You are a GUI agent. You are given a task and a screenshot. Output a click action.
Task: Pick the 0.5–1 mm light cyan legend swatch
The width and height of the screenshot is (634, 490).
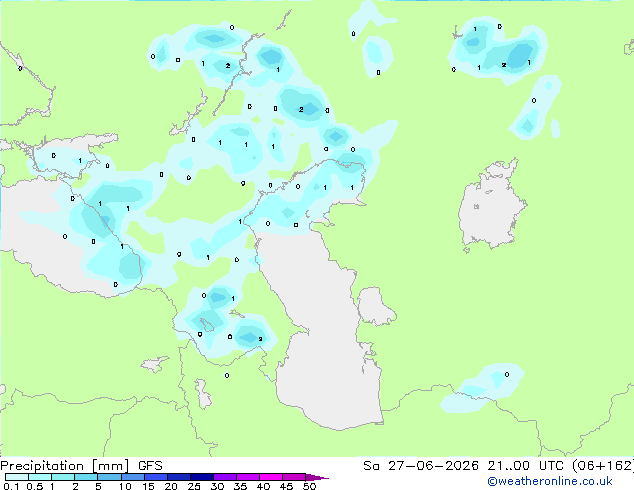[x=40, y=477]
